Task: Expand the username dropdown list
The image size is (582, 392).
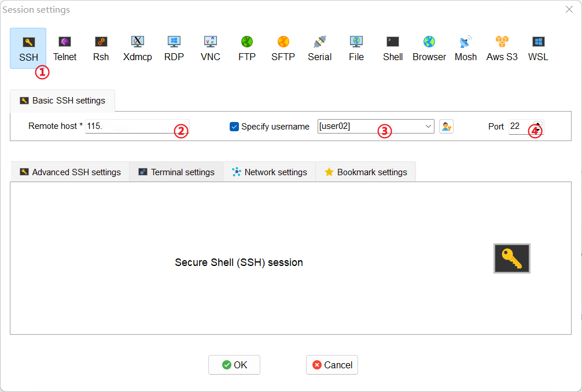Action: pyautogui.click(x=428, y=127)
